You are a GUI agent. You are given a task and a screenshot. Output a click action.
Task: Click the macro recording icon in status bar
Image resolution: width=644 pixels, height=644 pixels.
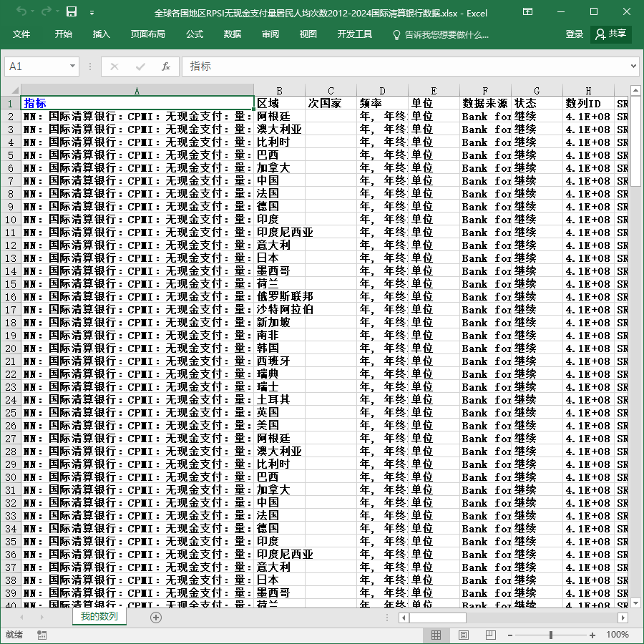tap(42, 635)
